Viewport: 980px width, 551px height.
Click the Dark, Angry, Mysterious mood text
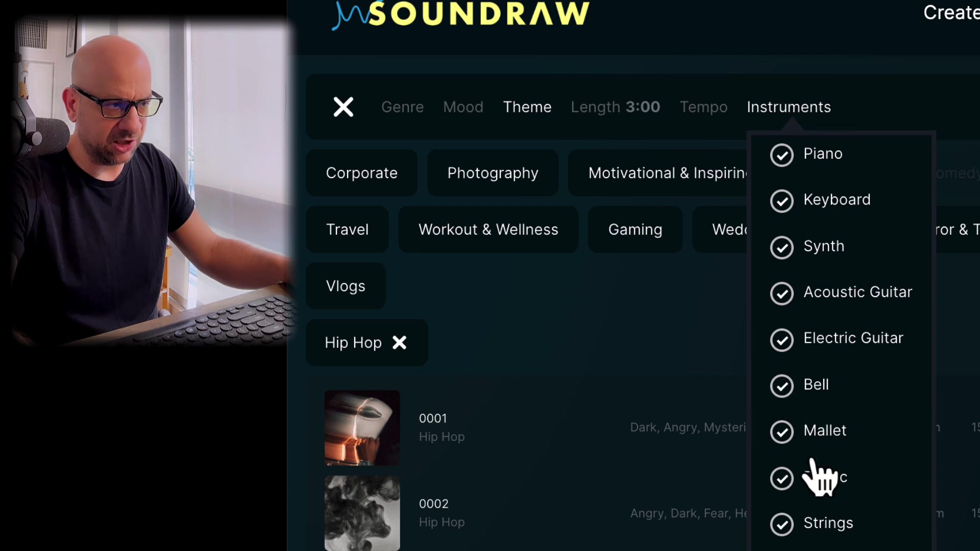coord(688,428)
